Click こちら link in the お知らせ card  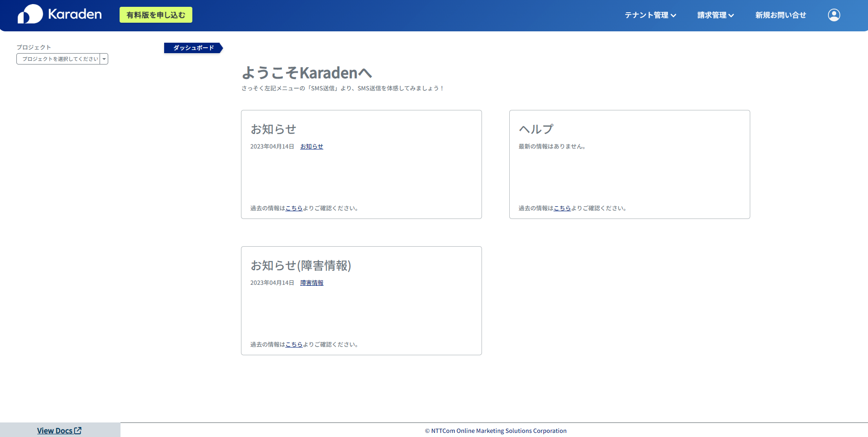pyautogui.click(x=294, y=208)
